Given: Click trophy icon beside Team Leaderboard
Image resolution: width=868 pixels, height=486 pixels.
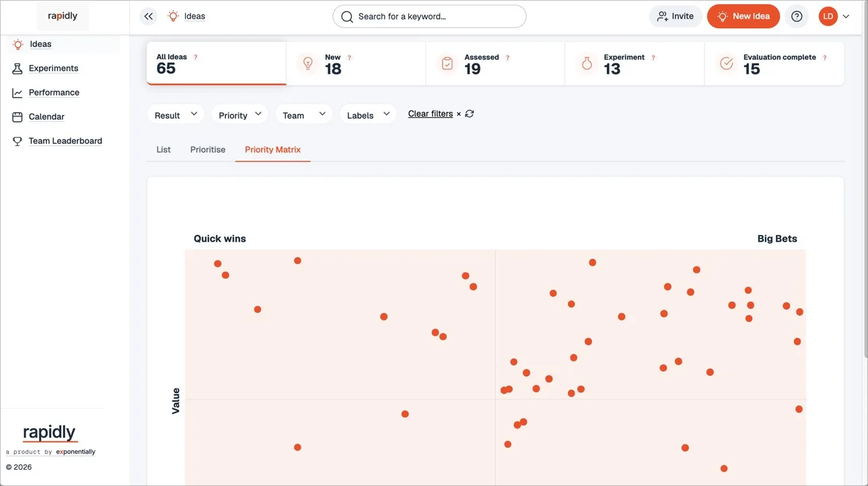Looking at the screenshot, I should 17,141.
